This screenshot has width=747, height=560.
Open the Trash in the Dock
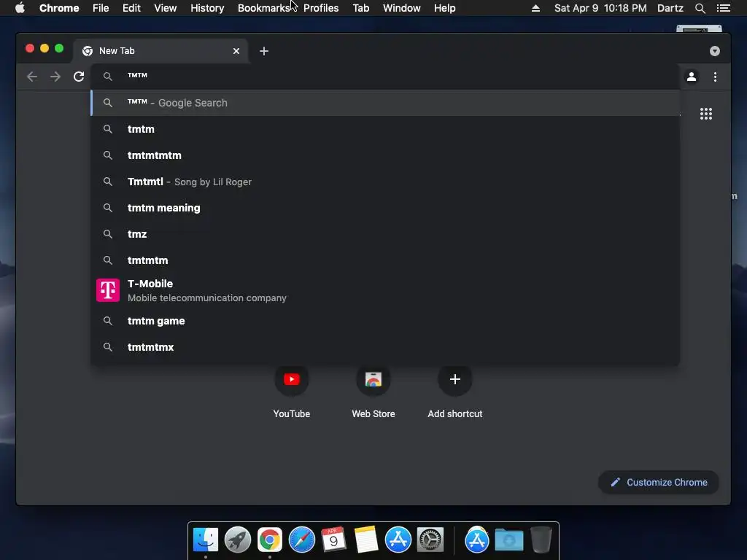click(541, 540)
